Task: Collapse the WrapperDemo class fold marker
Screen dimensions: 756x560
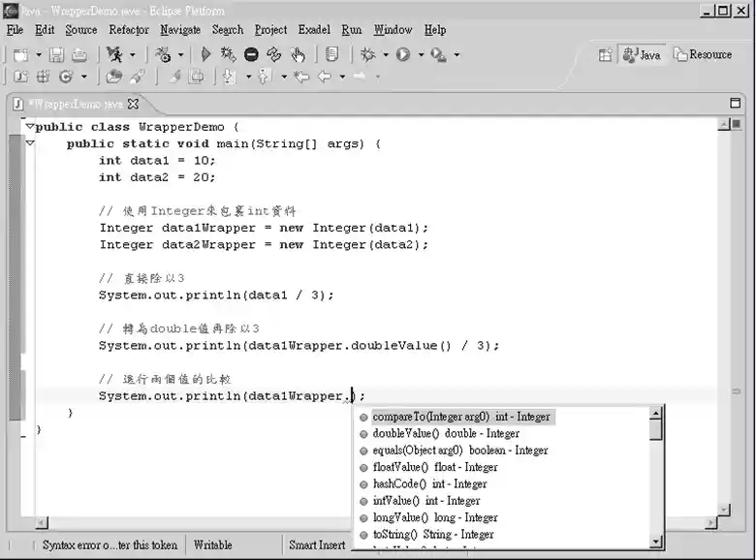Action: (x=30, y=127)
